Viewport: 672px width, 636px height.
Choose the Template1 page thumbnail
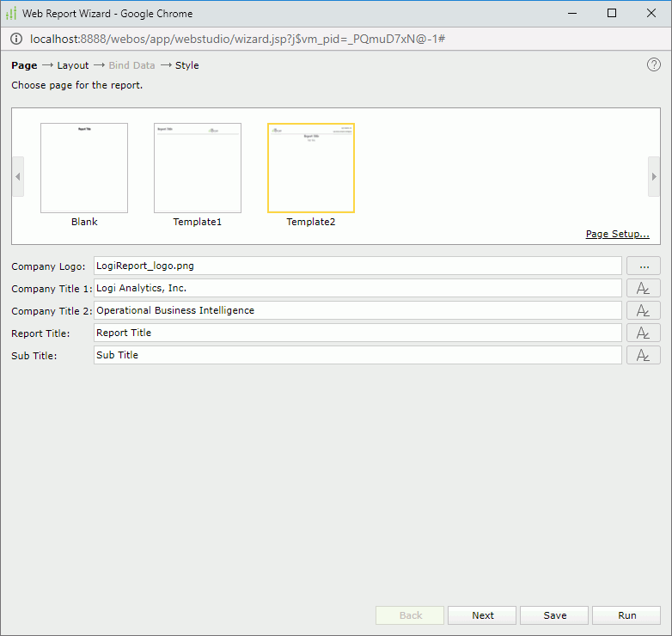pos(198,168)
